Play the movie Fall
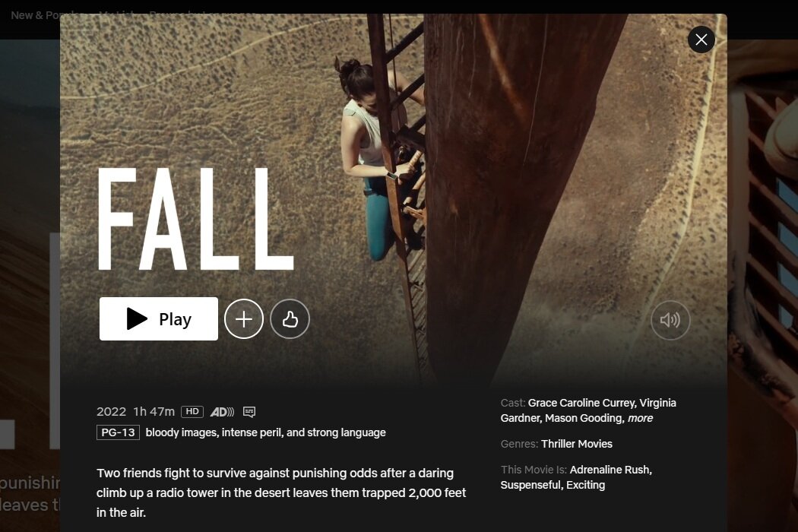The height and width of the screenshot is (532, 798). tap(158, 319)
